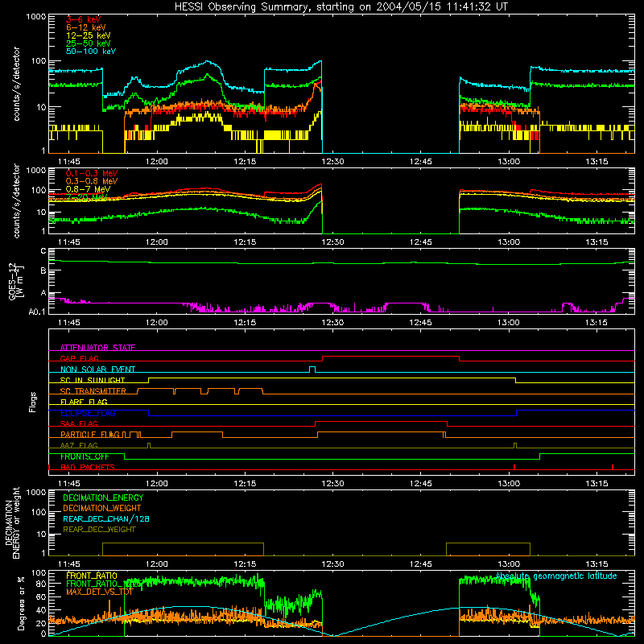Pick the SC_IN_SUNLIGHT flag label
Viewport: 644px width, 644px height.
pos(93,380)
